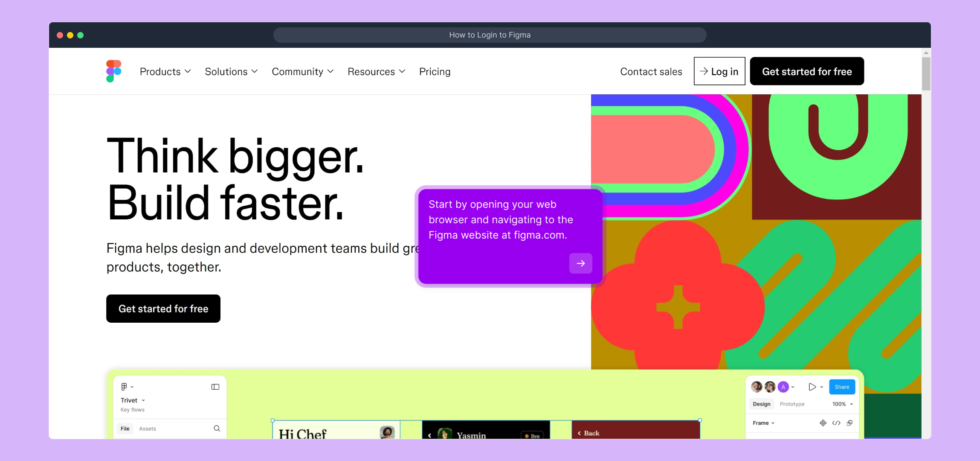Expand the Products dropdown menu

pos(165,72)
